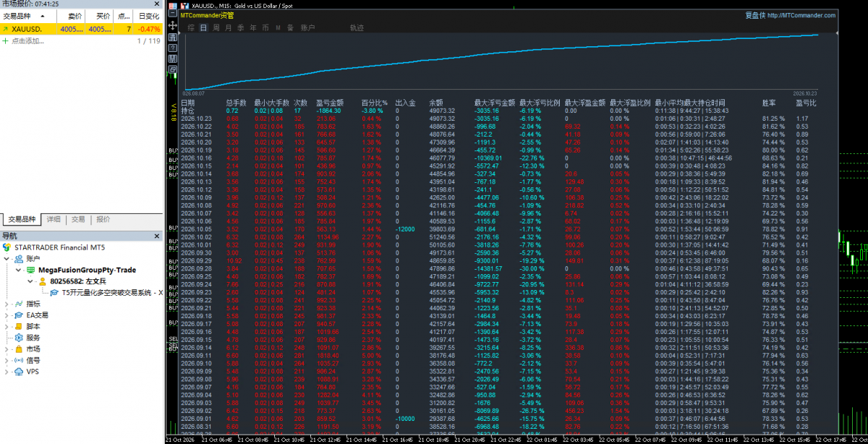The height and width of the screenshot is (444, 868).
Task: Select the 月 monthly period tab
Action: tap(228, 27)
